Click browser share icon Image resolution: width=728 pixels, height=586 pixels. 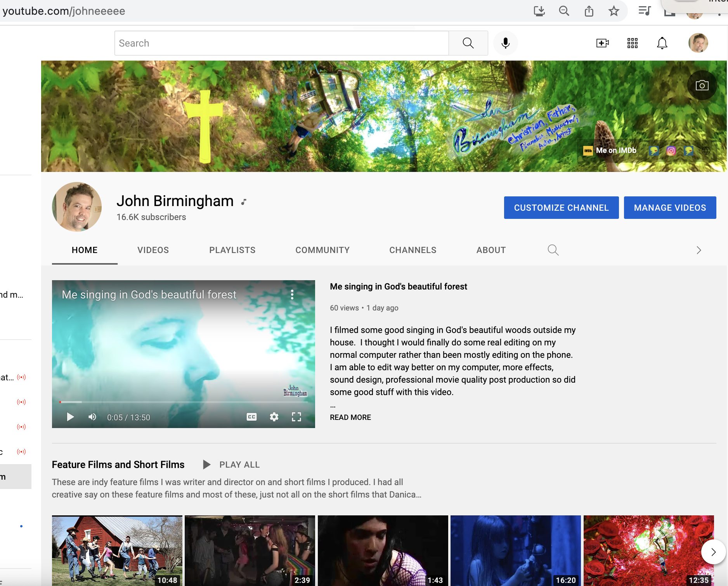click(x=589, y=11)
